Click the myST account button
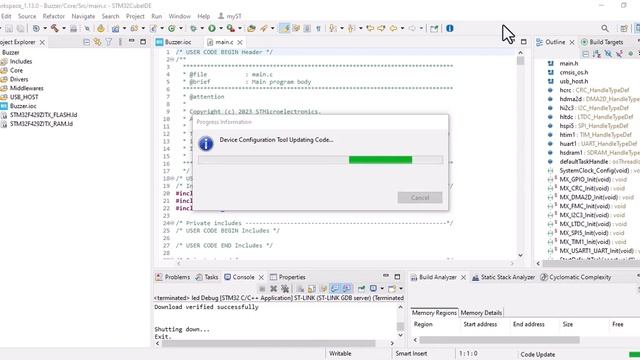 [x=229, y=16]
